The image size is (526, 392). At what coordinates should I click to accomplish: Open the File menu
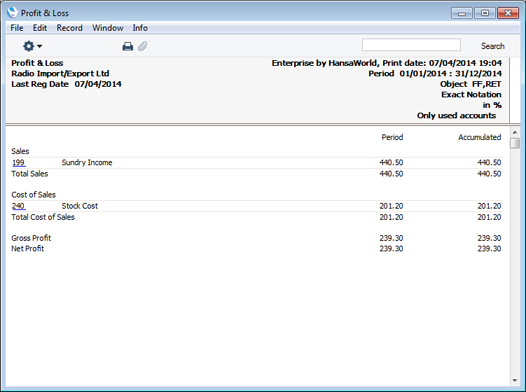[x=17, y=28]
